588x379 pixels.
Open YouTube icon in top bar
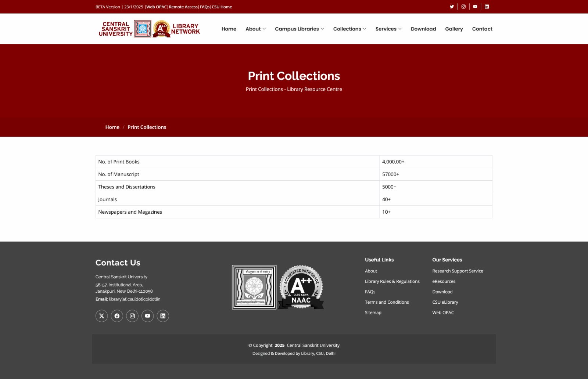475,7
